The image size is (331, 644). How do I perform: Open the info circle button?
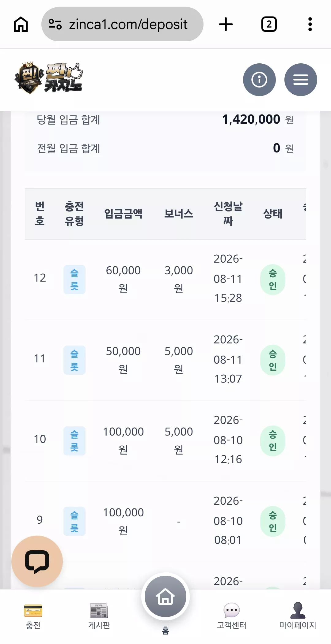(x=259, y=80)
